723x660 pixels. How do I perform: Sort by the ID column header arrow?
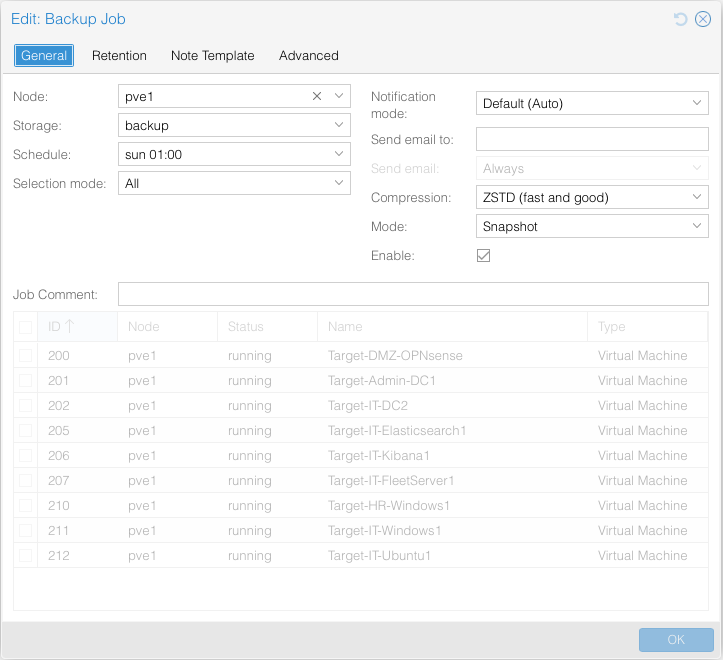coord(70,326)
